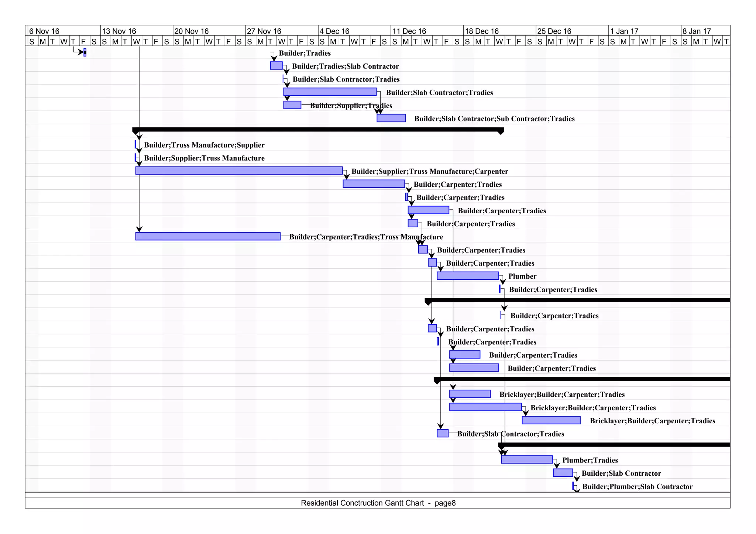
Task: Click bar for Builder;Slab Contractor;Sub Contractor;Tradies
Action: 391,118
